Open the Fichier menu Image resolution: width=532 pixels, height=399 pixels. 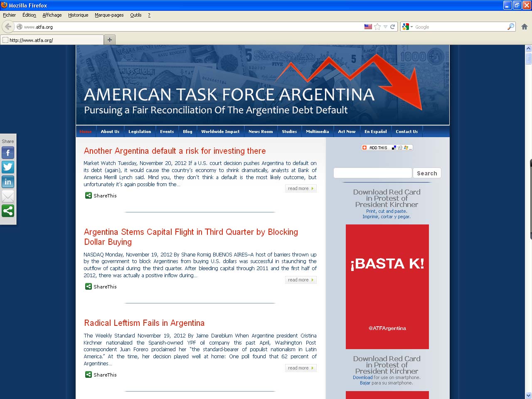click(x=9, y=15)
